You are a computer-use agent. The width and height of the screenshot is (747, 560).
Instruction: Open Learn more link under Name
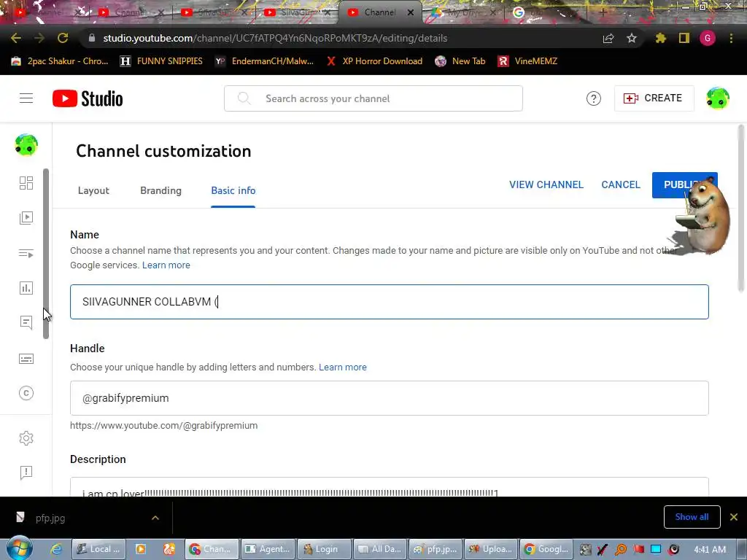pyautogui.click(x=166, y=265)
